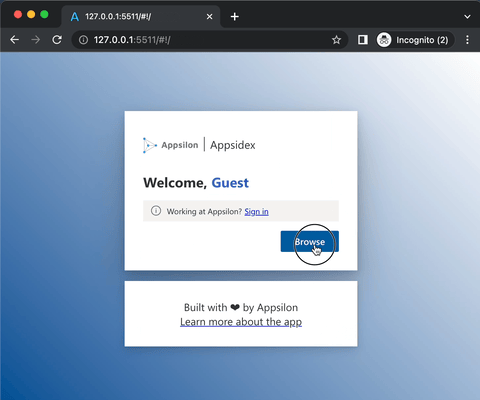The height and width of the screenshot is (400, 480).
Task: Click the browser back arrow
Action: [14, 40]
